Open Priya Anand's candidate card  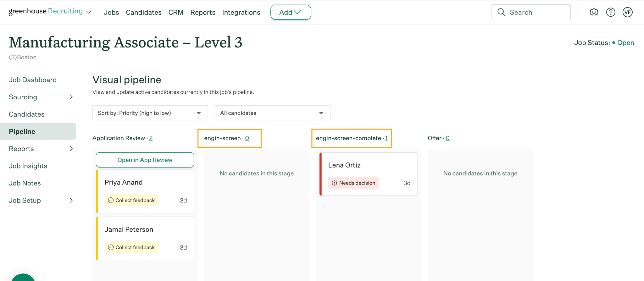click(x=145, y=191)
